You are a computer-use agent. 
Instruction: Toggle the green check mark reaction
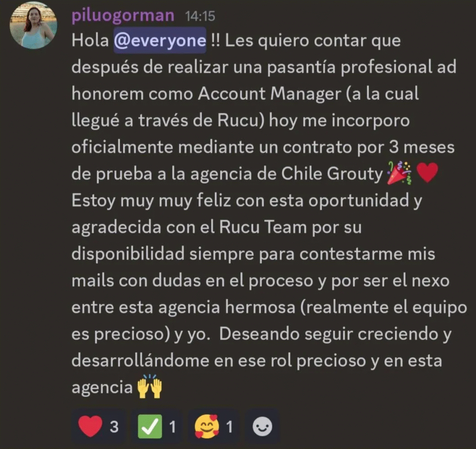157,427
